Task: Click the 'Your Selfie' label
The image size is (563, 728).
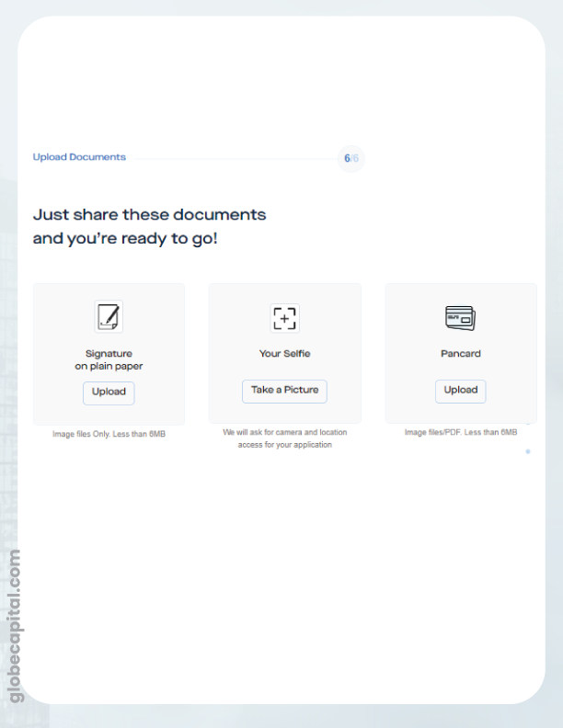Action: pos(285,353)
